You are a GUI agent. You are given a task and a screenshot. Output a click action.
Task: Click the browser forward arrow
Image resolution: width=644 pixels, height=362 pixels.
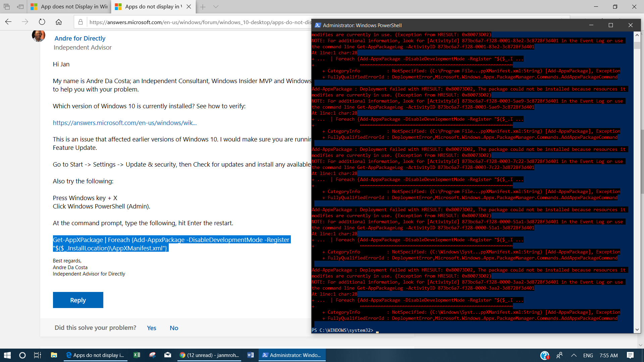coord(25,22)
